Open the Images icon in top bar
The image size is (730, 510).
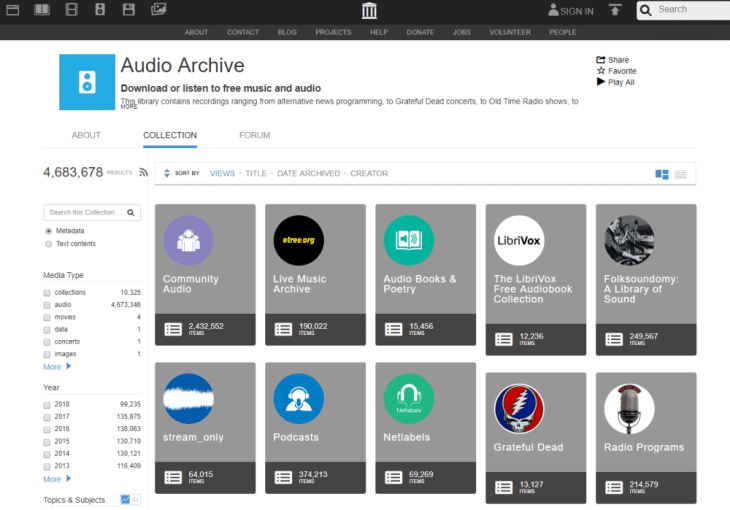(x=158, y=9)
